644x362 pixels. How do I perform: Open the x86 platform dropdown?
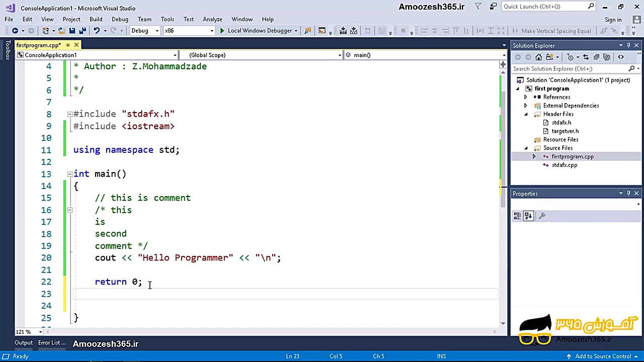(211, 31)
